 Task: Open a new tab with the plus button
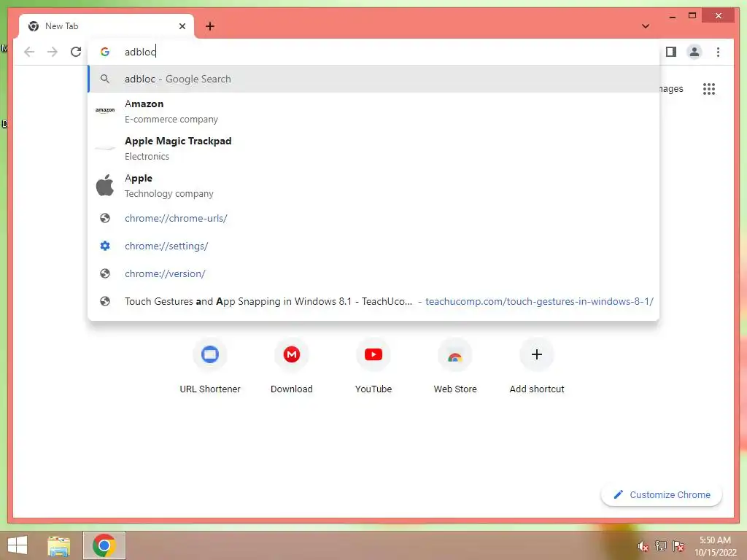[209, 26]
